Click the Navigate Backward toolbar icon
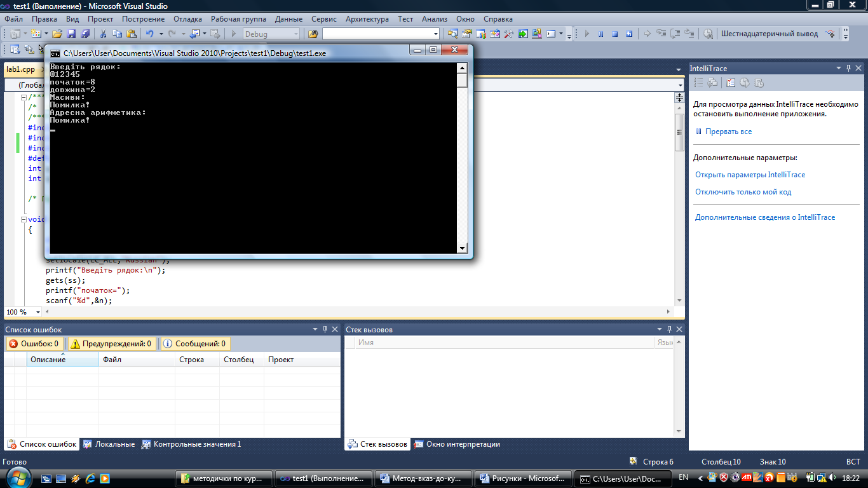This screenshot has width=868, height=488. [x=195, y=34]
